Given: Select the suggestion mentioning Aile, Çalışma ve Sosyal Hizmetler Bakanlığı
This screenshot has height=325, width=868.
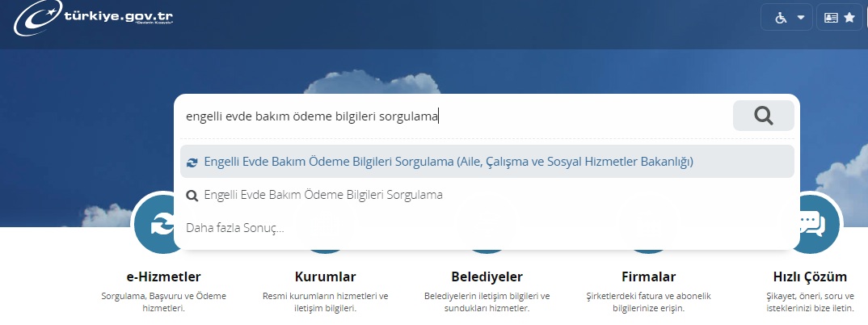Looking at the screenshot, I should click(x=449, y=162).
